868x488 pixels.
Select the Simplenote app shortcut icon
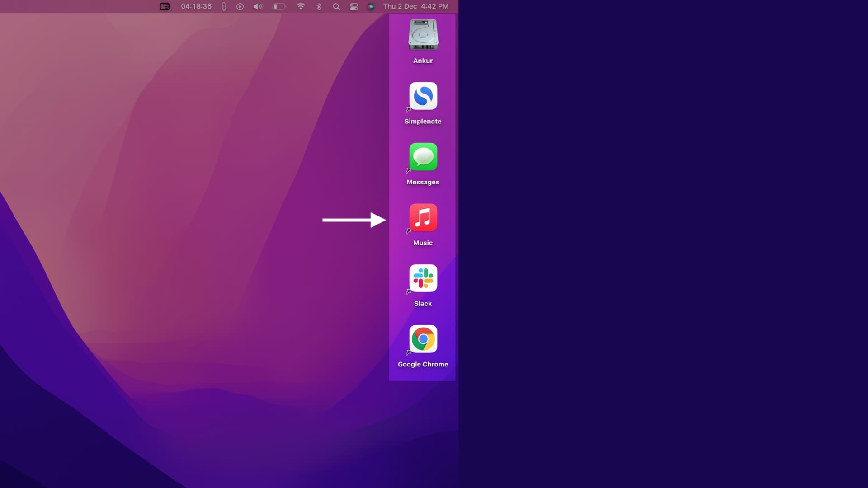click(423, 96)
